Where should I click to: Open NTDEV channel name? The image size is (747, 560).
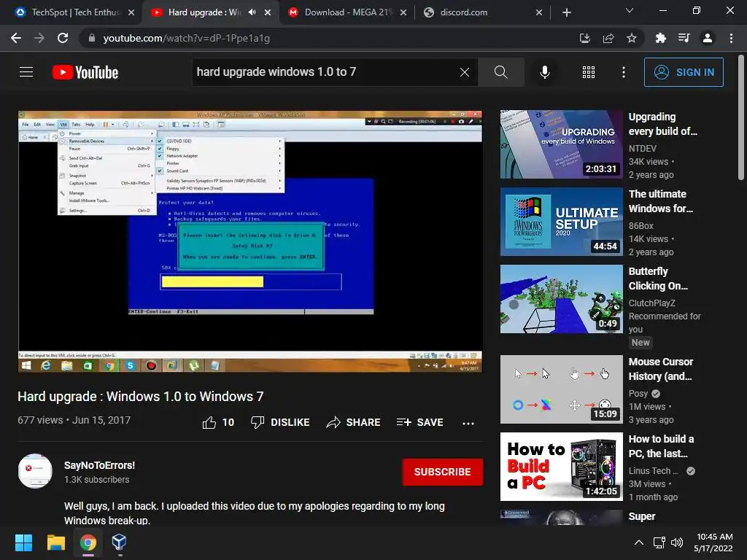point(642,149)
